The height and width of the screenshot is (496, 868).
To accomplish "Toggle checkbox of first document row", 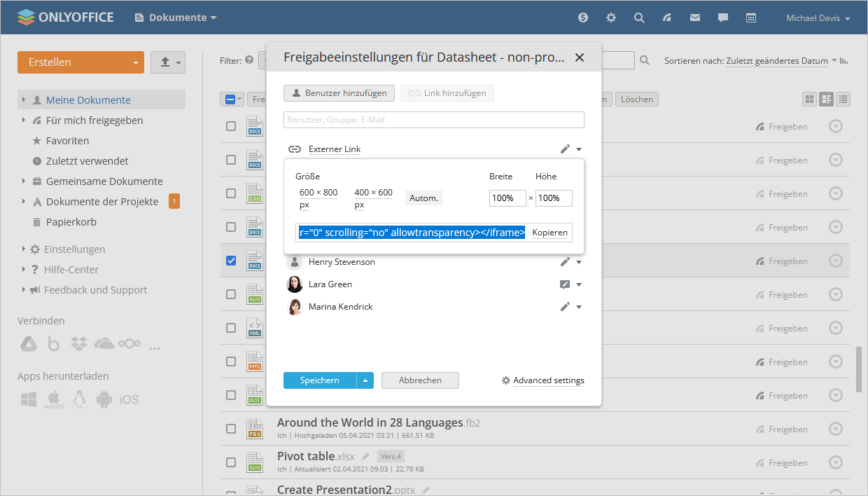I will (x=231, y=126).
